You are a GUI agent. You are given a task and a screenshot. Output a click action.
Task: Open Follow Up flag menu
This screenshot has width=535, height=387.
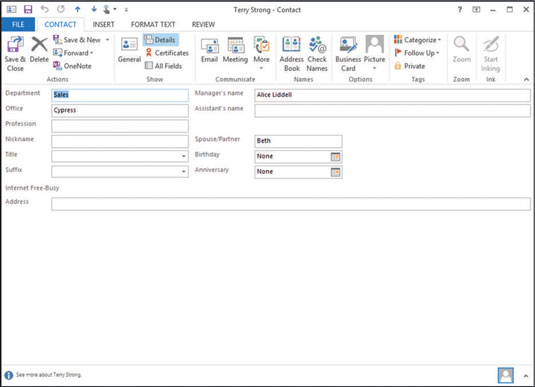tap(417, 53)
